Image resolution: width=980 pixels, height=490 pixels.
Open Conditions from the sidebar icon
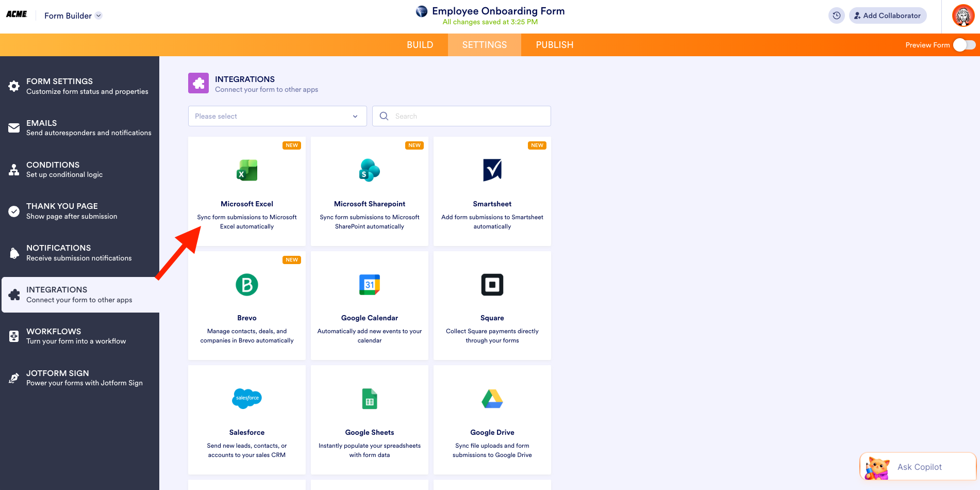pyautogui.click(x=14, y=169)
